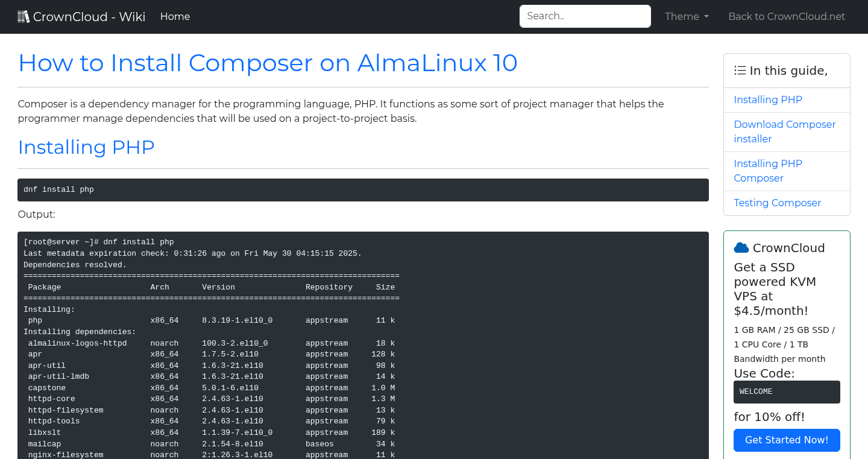This screenshot has width=868, height=459.
Task: Click the 'In this guide' panel header
Action: coord(787,70)
